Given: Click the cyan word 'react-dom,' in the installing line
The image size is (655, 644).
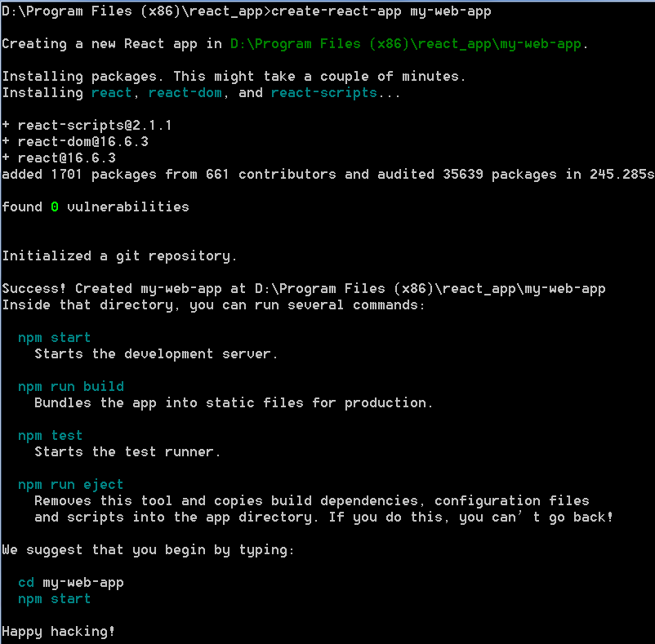Looking at the screenshot, I should tap(188, 93).
